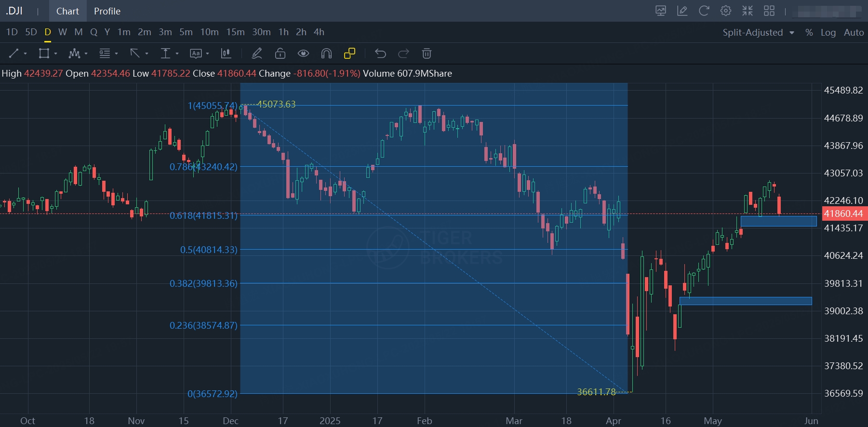Open the candlestick indicator tool
Viewport: 868px width, 427px height.
(226, 53)
